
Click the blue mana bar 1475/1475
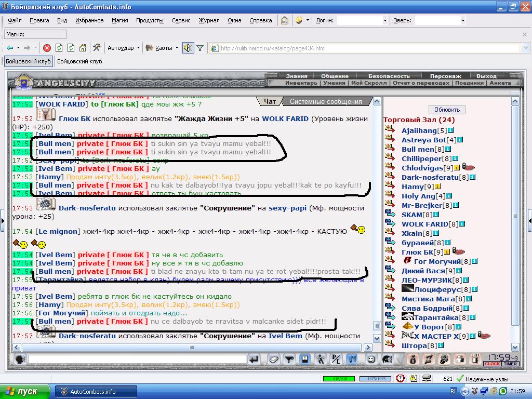tap(375, 379)
